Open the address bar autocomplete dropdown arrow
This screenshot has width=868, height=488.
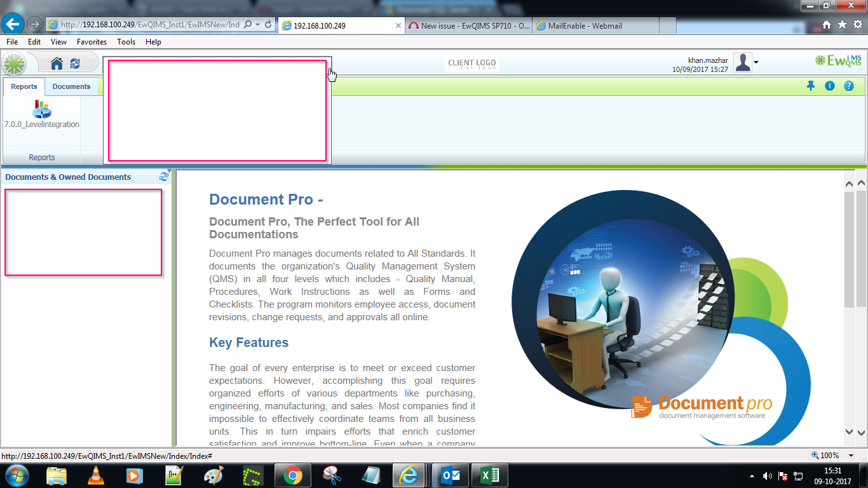[x=257, y=25]
